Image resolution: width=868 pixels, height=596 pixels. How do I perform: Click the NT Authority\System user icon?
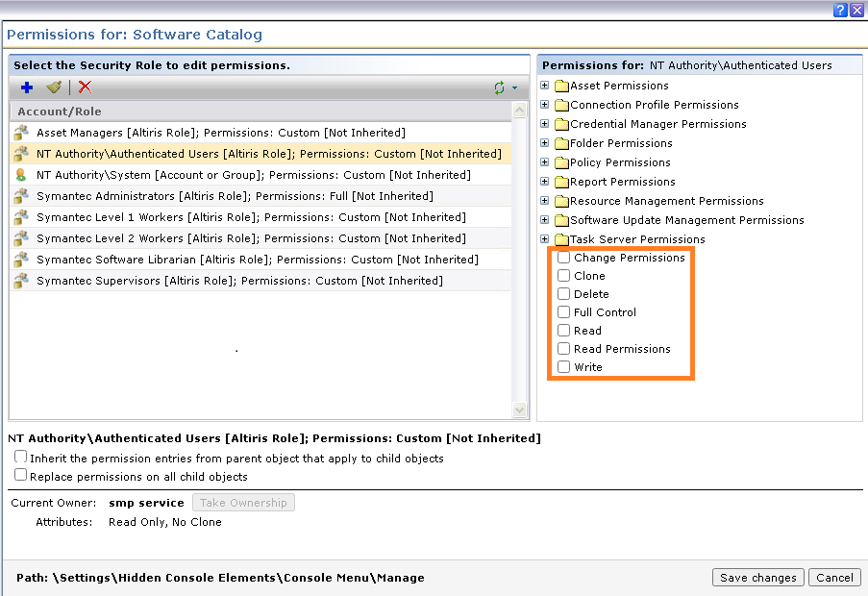pos(21,175)
